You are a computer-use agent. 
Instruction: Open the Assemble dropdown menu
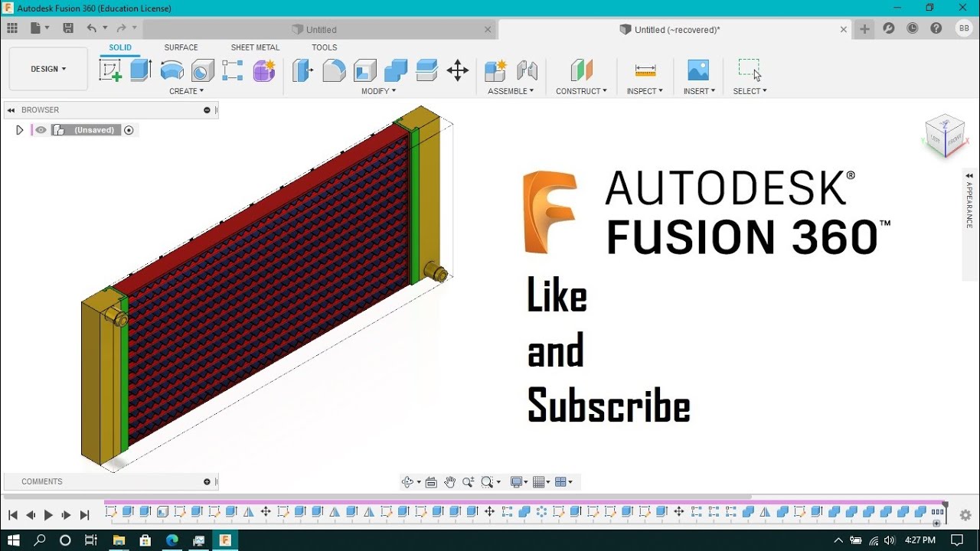coord(511,91)
